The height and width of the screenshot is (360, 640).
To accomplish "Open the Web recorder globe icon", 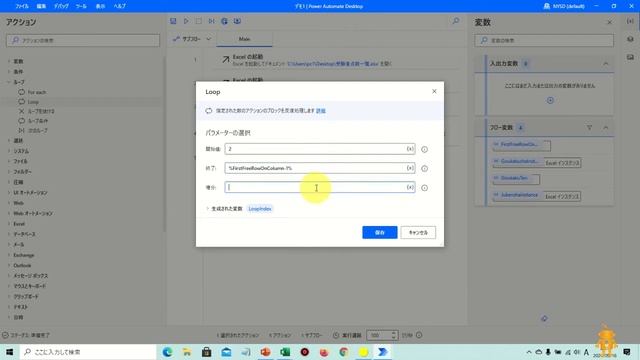I will click(x=224, y=21).
